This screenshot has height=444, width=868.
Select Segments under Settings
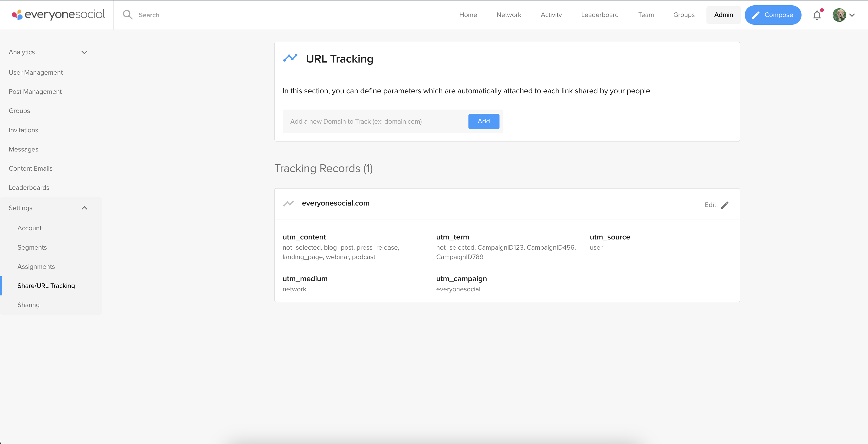click(32, 247)
